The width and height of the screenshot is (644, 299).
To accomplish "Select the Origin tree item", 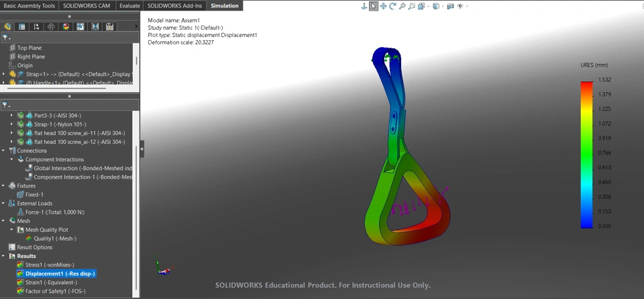I will (21, 65).
